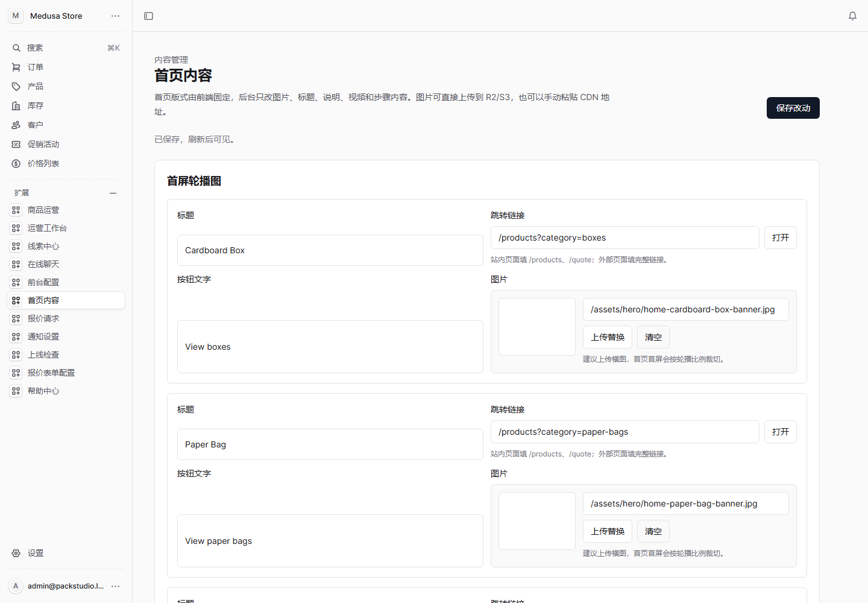Click the promotions ticket icon
This screenshot has height=603, width=868.
pyautogui.click(x=16, y=144)
